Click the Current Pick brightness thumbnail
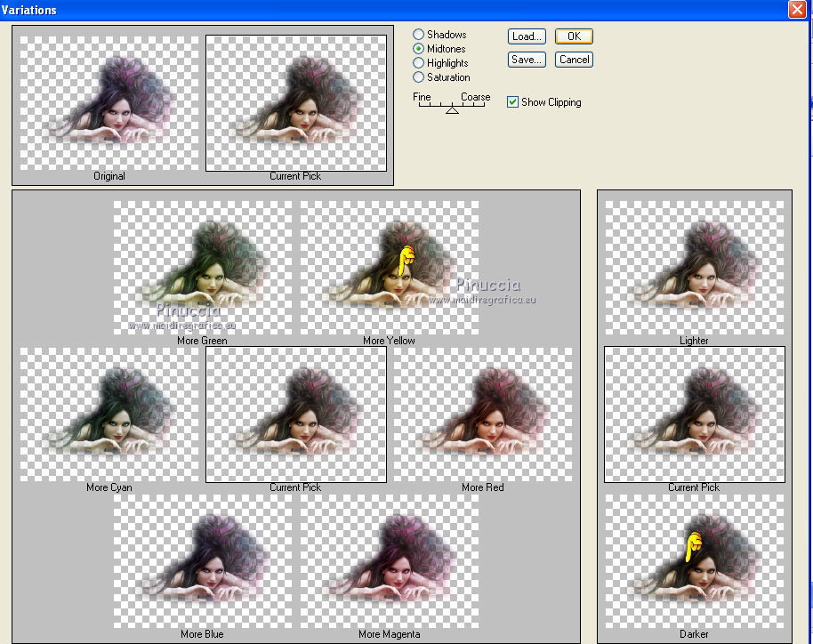Viewport: 813px width, 644px height. 695,415
